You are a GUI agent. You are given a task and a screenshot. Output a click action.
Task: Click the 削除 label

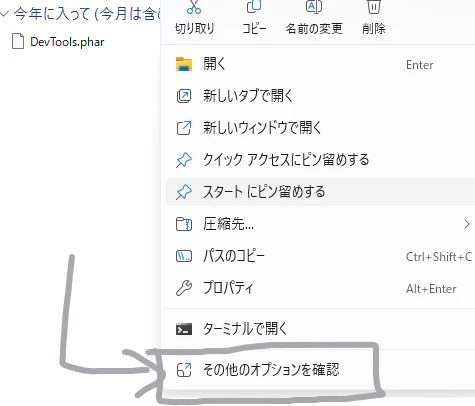tap(374, 29)
